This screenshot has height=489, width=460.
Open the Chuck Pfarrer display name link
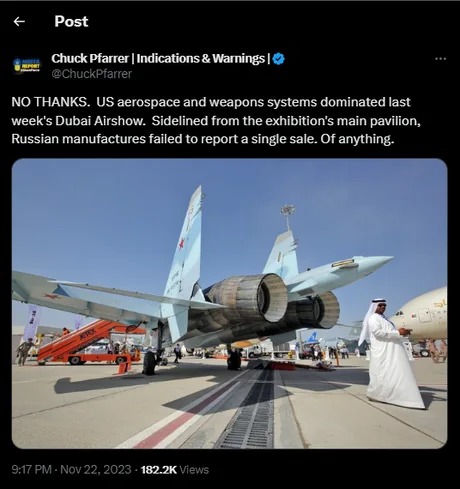click(160, 59)
